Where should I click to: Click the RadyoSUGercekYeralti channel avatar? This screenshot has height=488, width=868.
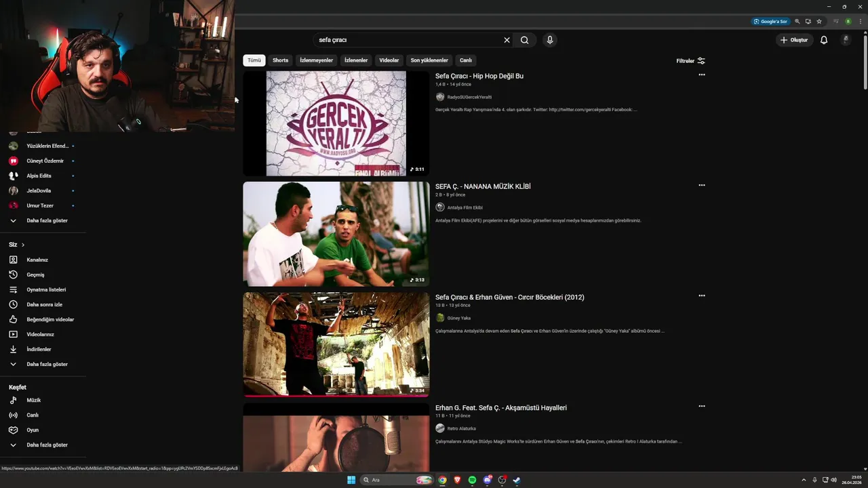(x=440, y=97)
